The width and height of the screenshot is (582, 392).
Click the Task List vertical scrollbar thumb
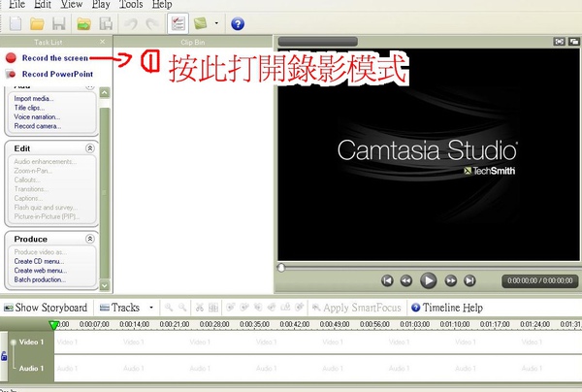105,193
